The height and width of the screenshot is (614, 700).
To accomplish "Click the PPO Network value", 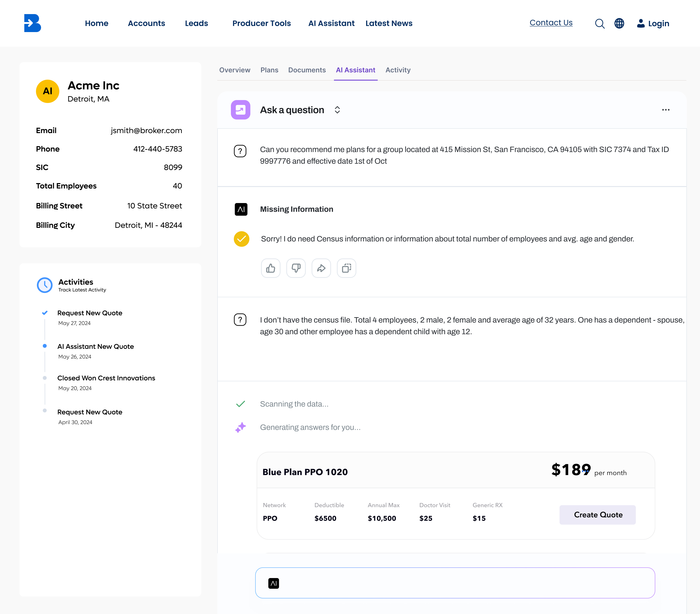I will coord(270,518).
